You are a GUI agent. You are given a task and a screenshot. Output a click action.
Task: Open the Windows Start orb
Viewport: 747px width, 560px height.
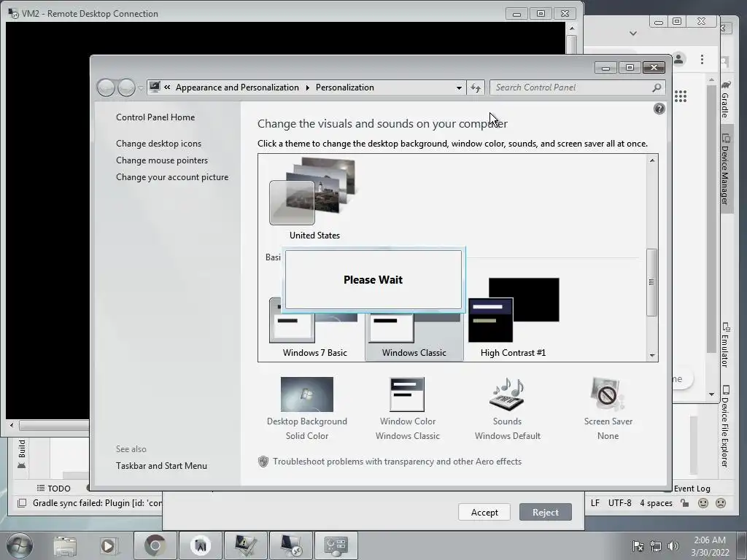coord(19,545)
